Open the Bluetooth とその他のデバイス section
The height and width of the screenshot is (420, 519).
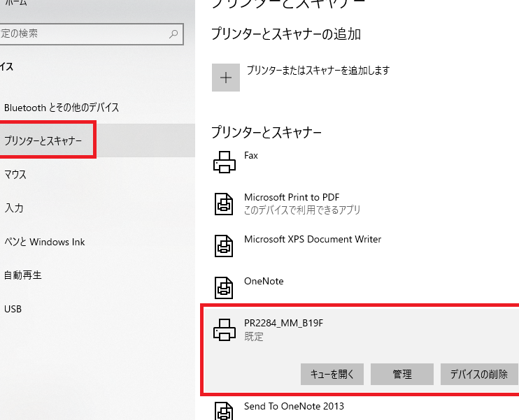[62, 108]
